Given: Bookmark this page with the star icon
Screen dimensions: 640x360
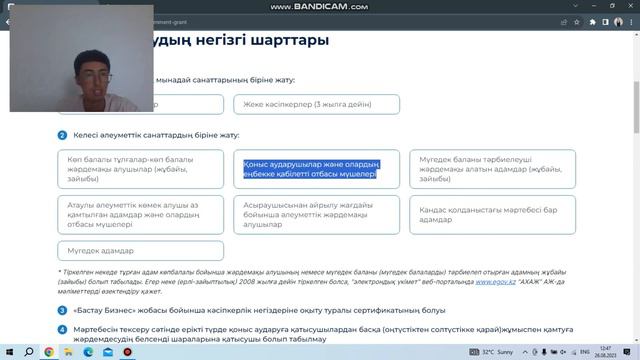Looking at the screenshot, I should click(x=577, y=22).
